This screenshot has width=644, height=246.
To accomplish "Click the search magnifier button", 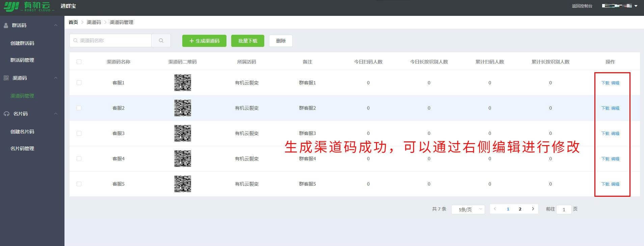I will [x=161, y=40].
